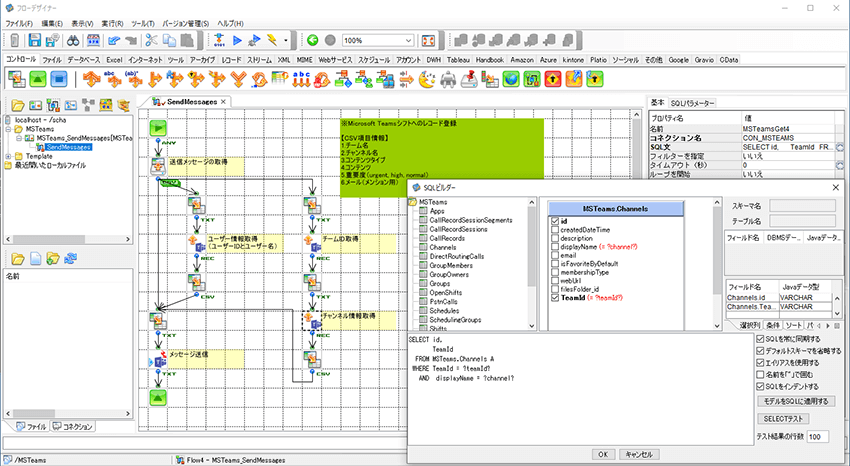Click the binoculars Find icon
Viewport: 850px width, 466px height.
pos(73,40)
